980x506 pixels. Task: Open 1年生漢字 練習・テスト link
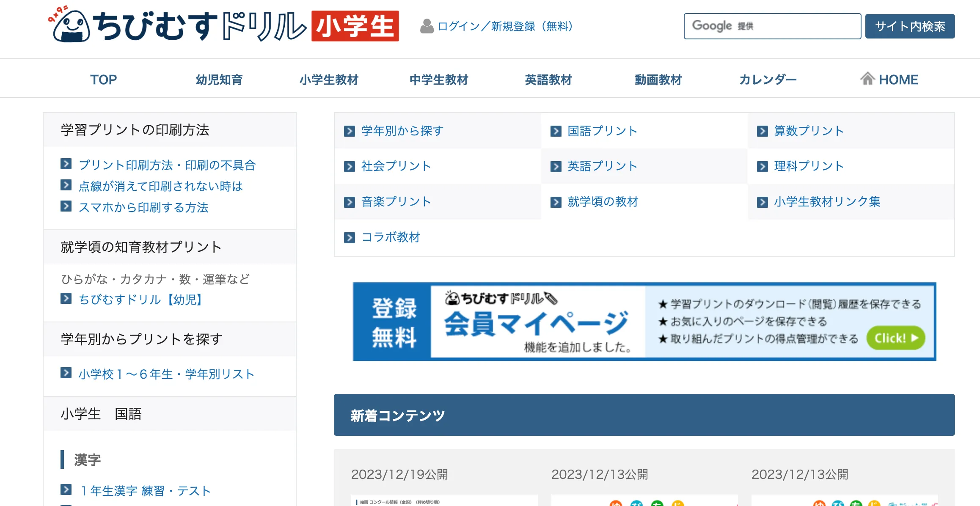pos(145,491)
